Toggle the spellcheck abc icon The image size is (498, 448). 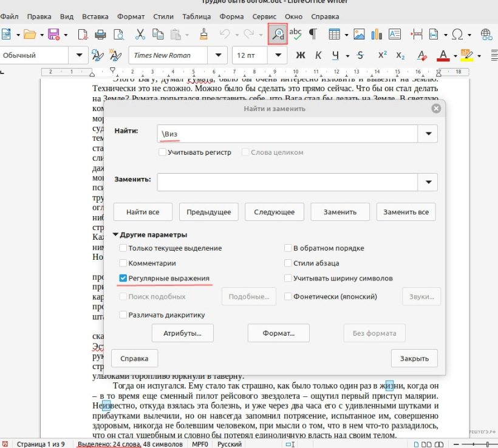[x=296, y=34]
